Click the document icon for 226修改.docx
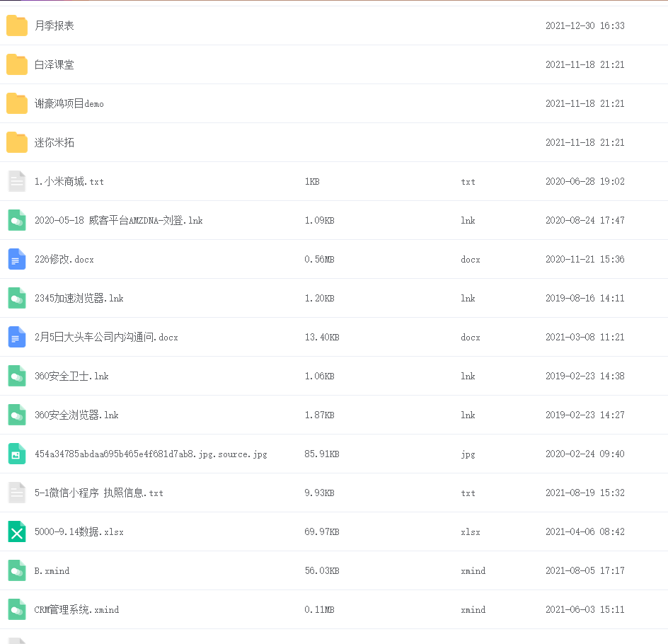Viewport: 668px width, 644px height. (17, 259)
